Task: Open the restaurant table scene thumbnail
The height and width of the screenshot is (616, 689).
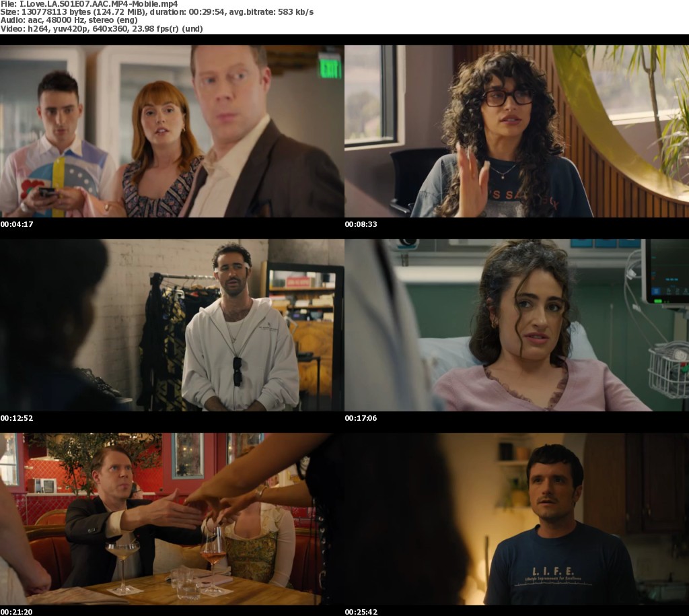Action: coord(172,518)
